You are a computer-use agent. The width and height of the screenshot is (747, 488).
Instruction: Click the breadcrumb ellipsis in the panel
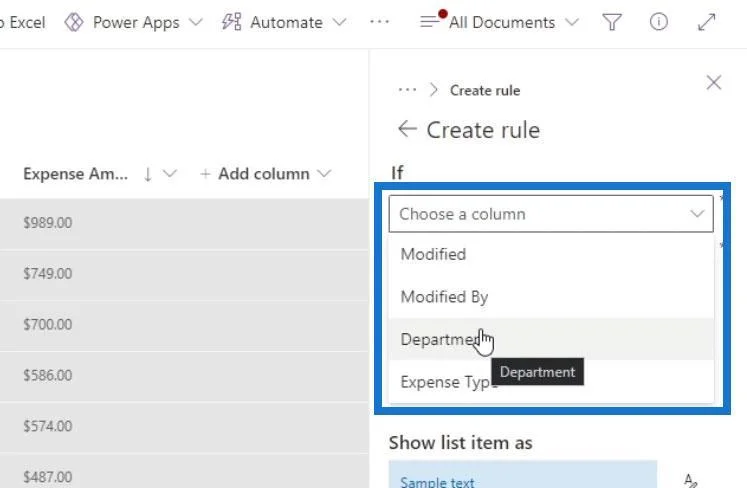click(x=407, y=90)
